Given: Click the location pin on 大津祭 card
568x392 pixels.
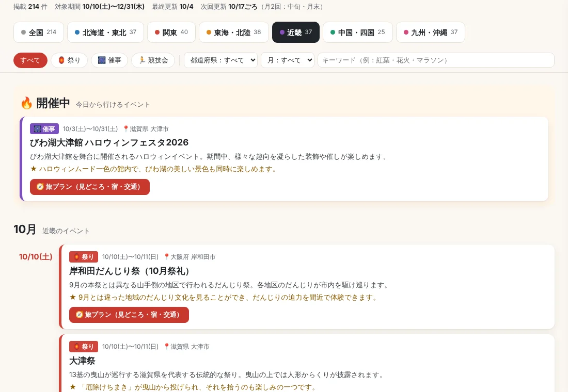Looking at the screenshot, I should pos(166,347).
